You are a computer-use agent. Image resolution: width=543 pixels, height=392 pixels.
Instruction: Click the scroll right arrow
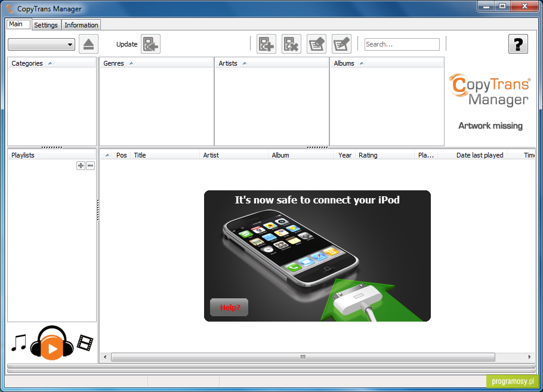(x=529, y=357)
